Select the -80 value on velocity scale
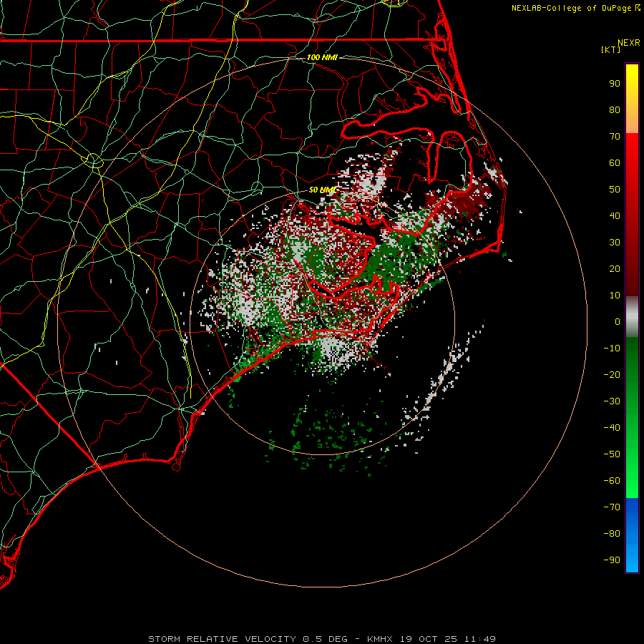 [x=612, y=534]
